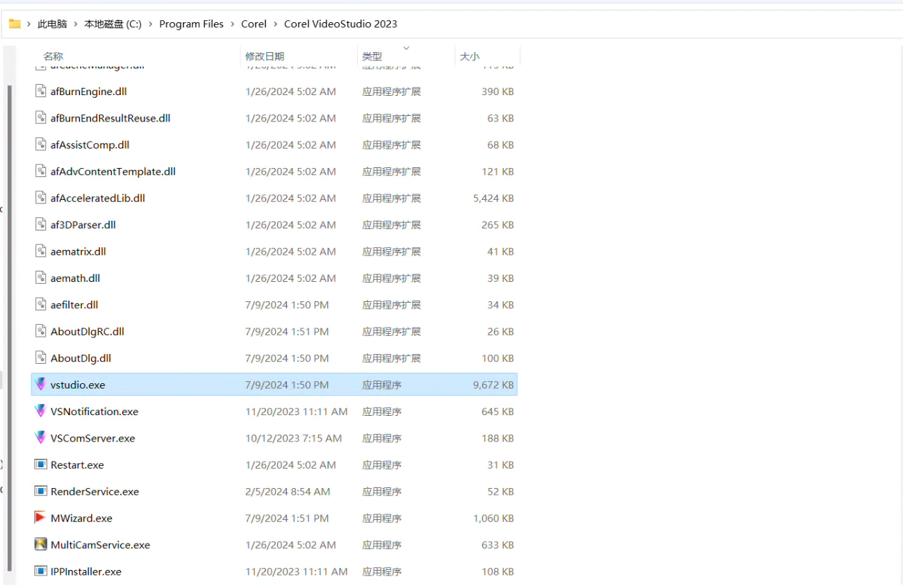Click the 265 KB size cell
Image resolution: width=903 pixels, height=588 pixels.
click(497, 225)
